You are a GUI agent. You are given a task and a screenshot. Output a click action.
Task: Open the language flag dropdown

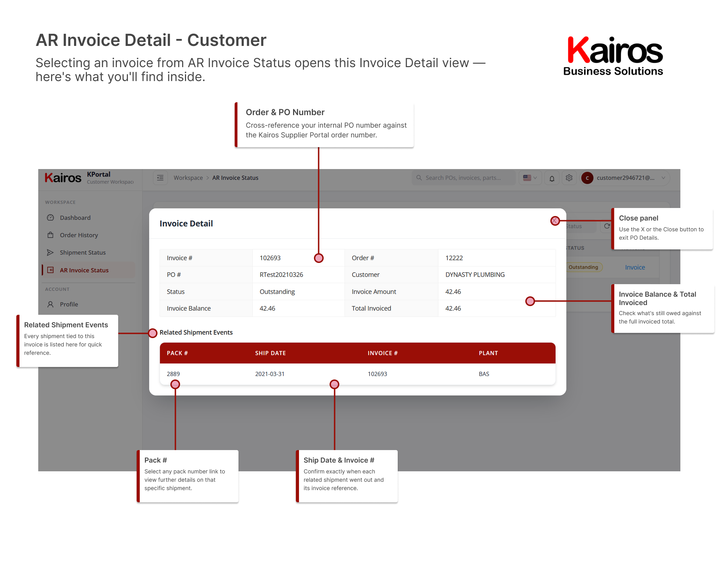[x=530, y=178]
